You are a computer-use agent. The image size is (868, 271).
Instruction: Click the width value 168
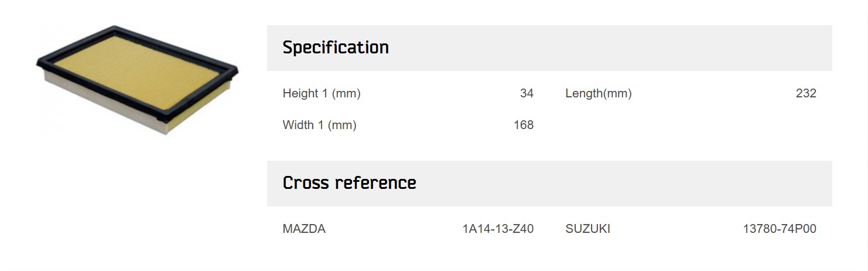(524, 125)
